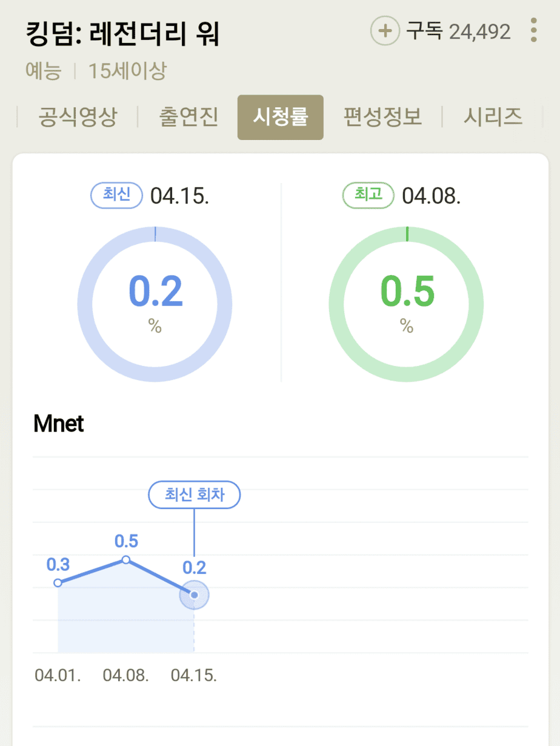560x746 pixels.
Task: Tap the green 0.5% highest rating ring
Action: tap(406, 304)
